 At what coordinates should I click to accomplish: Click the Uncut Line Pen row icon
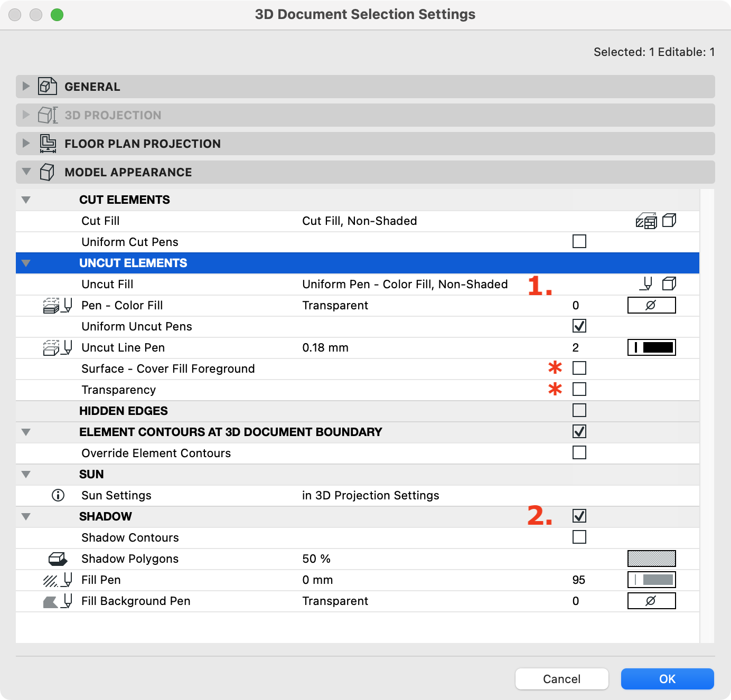pos(58,347)
